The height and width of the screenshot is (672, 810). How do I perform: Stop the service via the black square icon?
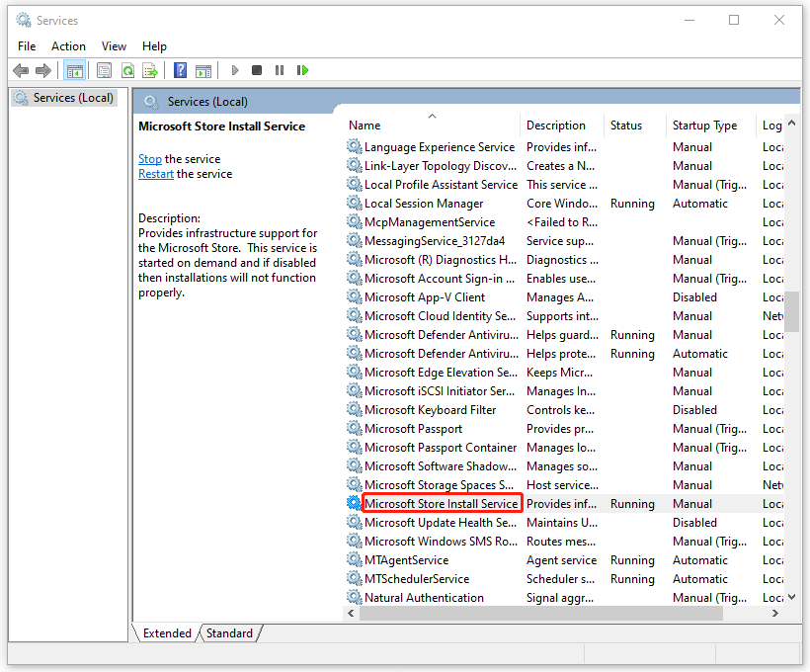pyautogui.click(x=256, y=70)
